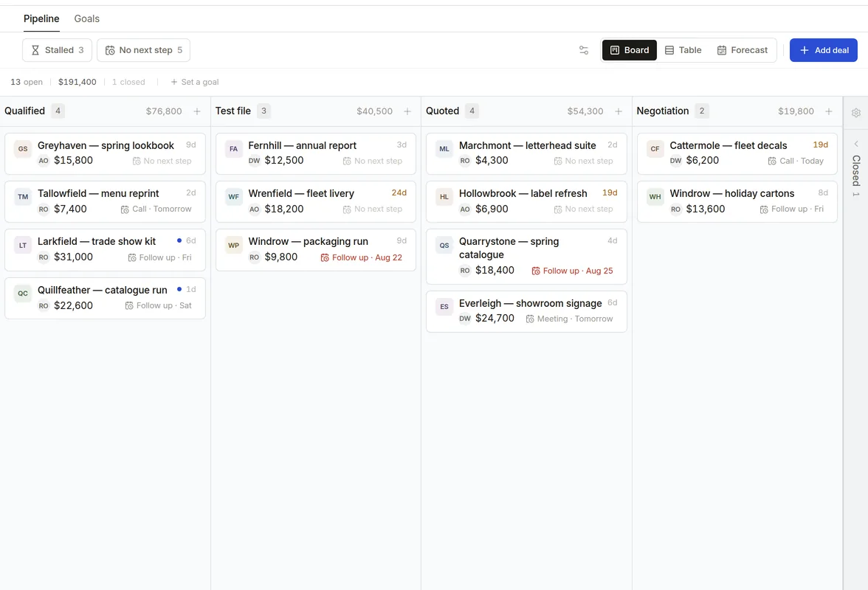
Task: Open Hollowbrook — label refresh deal
Action: point(523,193)
